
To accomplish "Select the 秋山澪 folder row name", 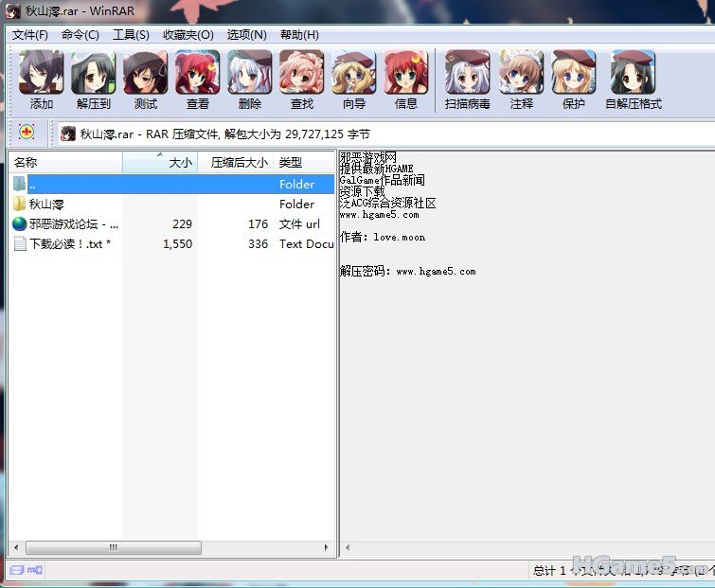I will point(46,205).
